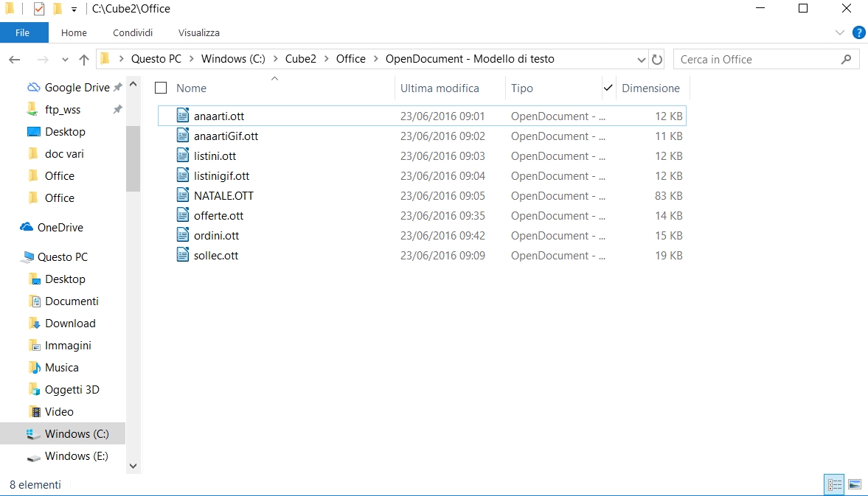This screenshot has height=496, width=868.
Task: Click the Up arrow navigation icon
Action: [x=84, y=60]
